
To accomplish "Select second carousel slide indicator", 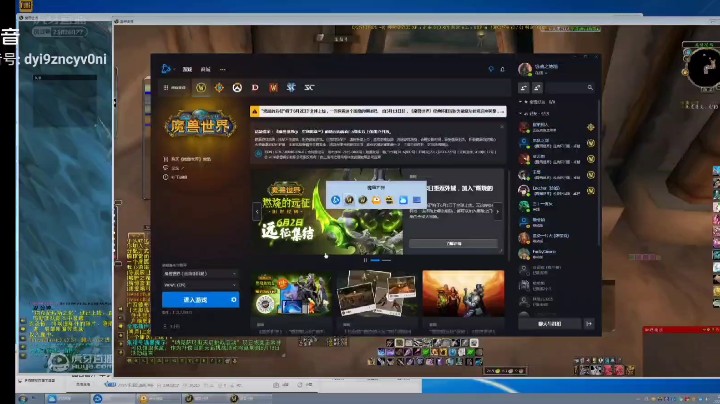I will tap(386, 260).
